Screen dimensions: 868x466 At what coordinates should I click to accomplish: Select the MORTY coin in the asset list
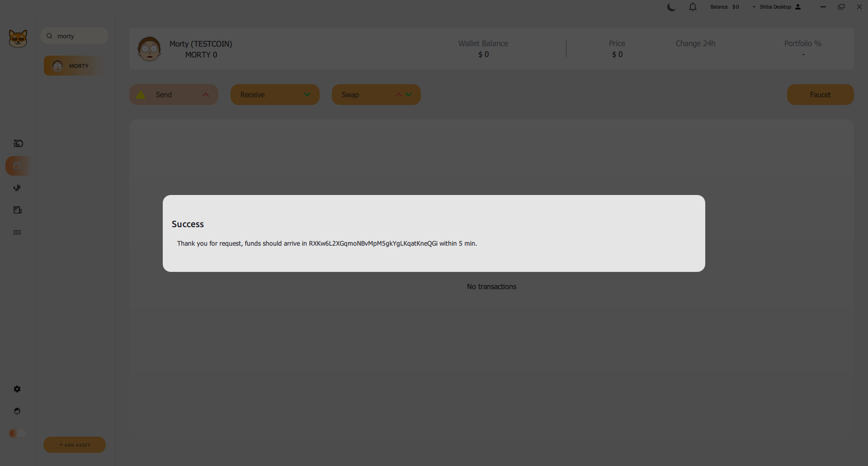pos(73,66)
